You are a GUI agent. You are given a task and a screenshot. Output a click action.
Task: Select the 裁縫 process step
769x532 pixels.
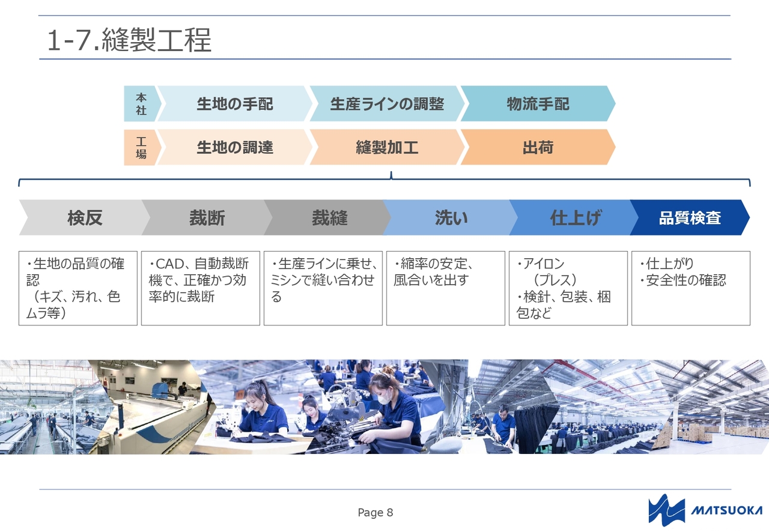tap(329, 218)
